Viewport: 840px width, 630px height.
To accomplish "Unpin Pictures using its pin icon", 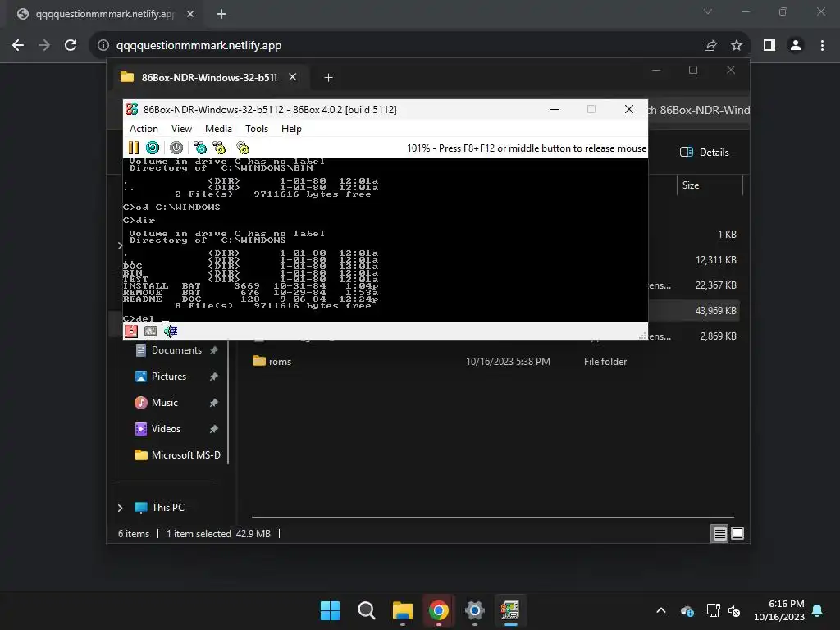I will tap(214, 377).
